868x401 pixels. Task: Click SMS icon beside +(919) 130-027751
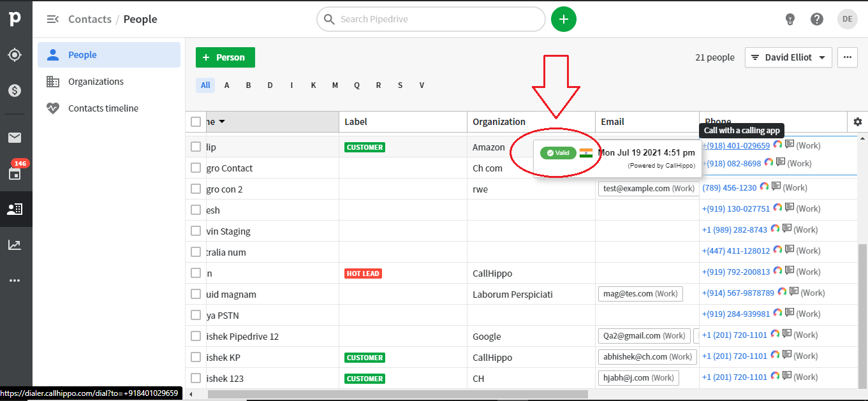(x=789, y=208)
